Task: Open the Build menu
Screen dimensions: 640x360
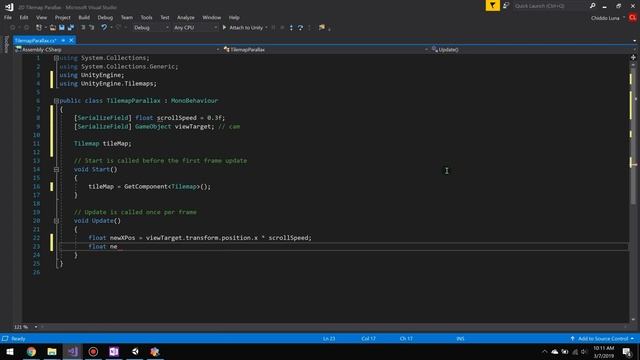Action: coord(84,18)
